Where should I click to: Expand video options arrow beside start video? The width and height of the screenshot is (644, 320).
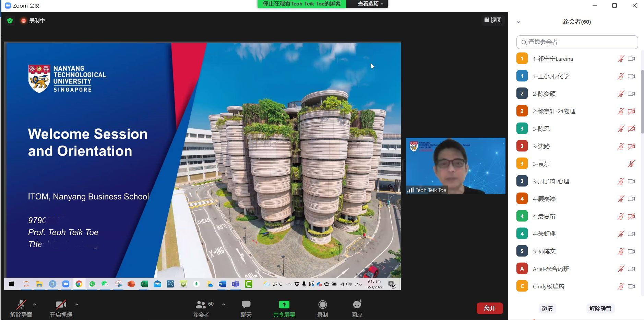pos(77,305)
